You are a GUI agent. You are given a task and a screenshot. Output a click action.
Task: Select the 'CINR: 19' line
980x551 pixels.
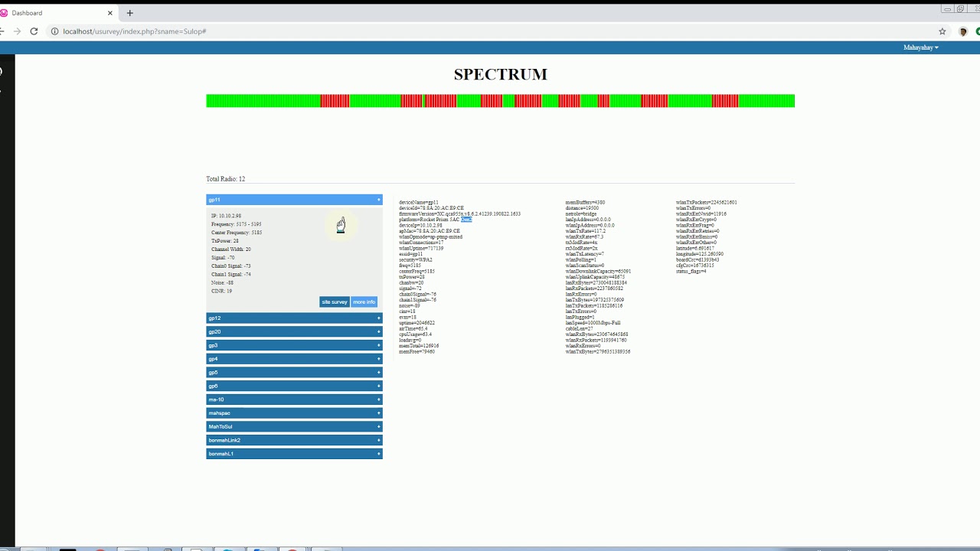point(222,291)
